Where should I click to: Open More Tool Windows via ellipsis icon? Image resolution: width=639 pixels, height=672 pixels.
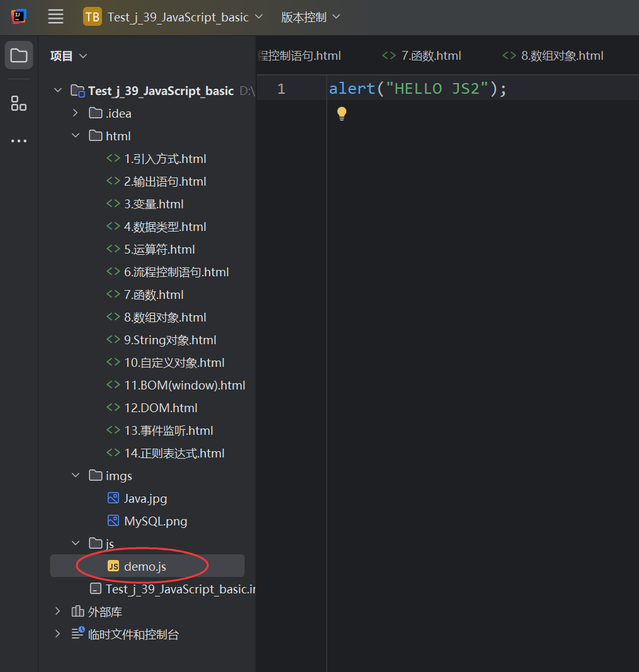click(18, 140)
